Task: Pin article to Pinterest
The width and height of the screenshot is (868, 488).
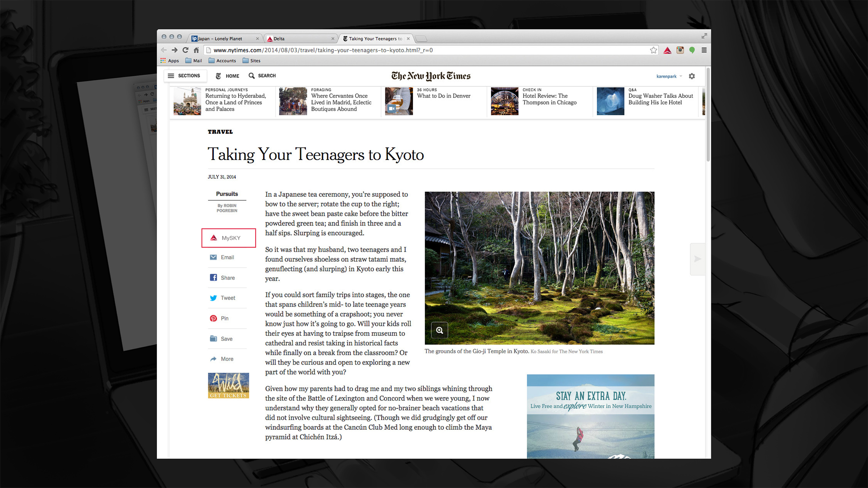Action: click(224, 318)
